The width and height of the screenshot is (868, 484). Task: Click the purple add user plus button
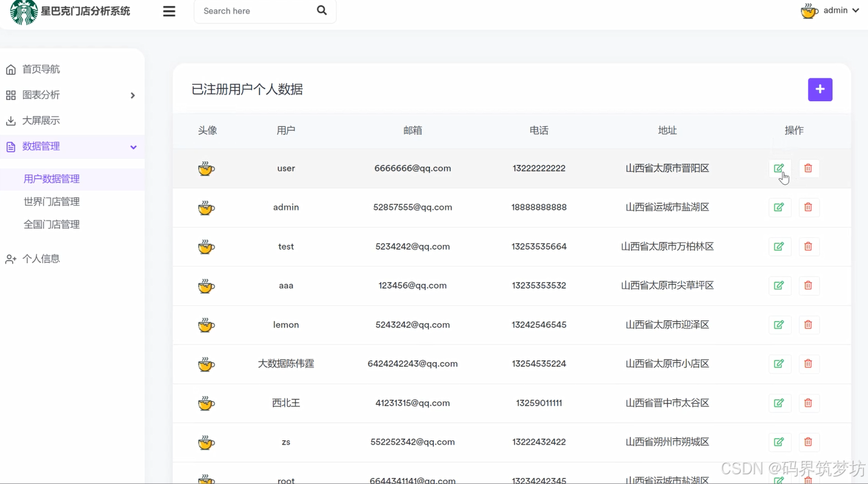coord(820,90)
